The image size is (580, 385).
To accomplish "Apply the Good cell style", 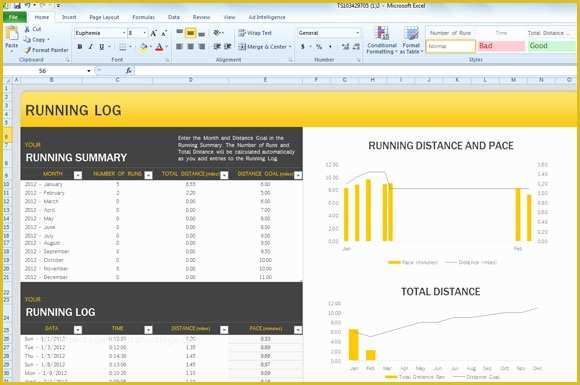I will point(552,46).
